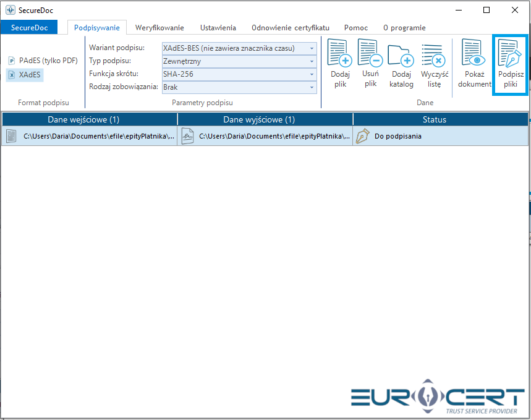
Task: Switch to the Podpisywanie tab
Action: 97,27
